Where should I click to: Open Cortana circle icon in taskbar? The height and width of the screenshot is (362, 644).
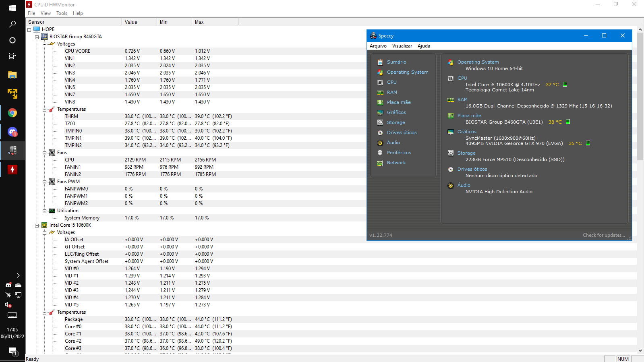12,40
